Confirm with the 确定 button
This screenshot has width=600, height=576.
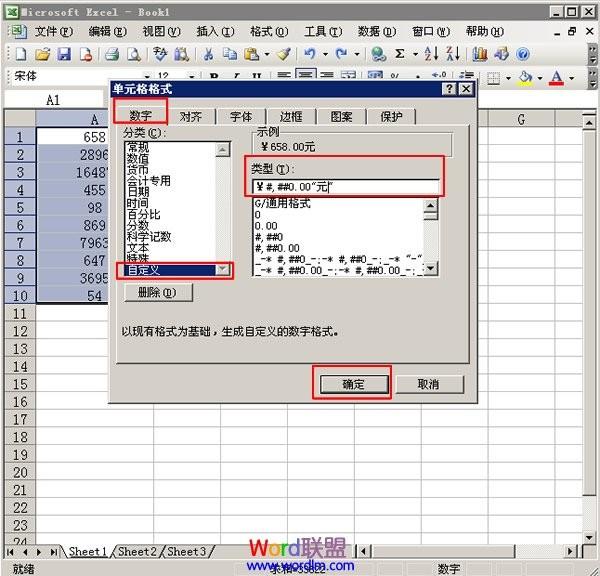click(x=354, y=384)
